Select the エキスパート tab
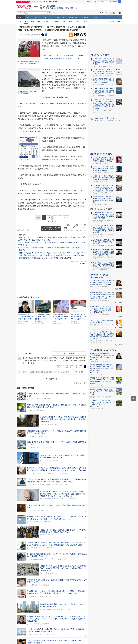138x644 pixels. [48, 17]
